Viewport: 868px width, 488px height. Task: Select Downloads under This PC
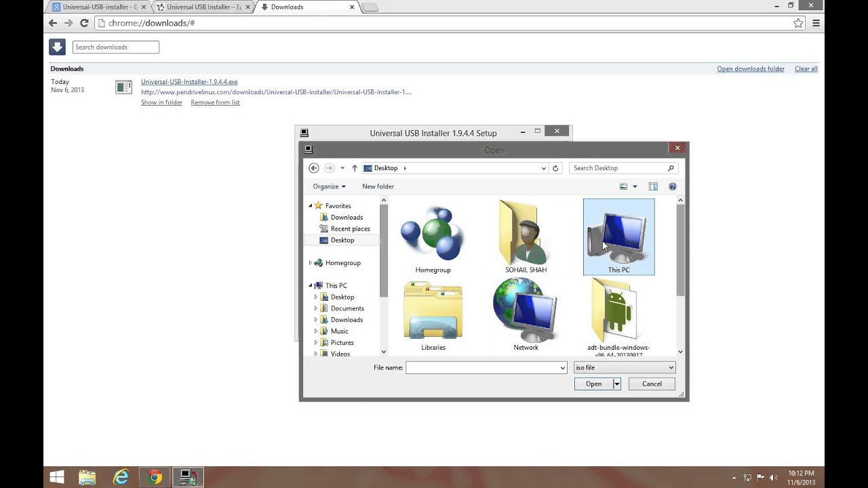click(347, 320)
